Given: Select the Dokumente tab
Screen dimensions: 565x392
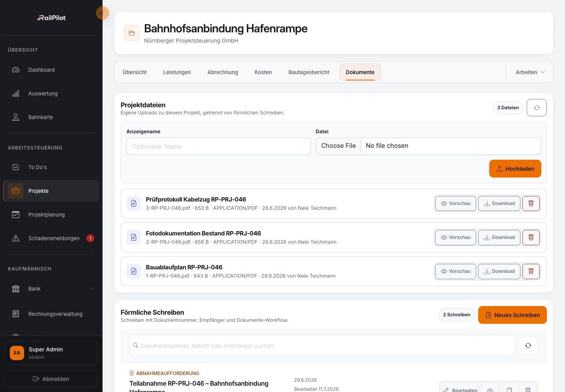Looking at the screenshot, I should click(360, 72).
